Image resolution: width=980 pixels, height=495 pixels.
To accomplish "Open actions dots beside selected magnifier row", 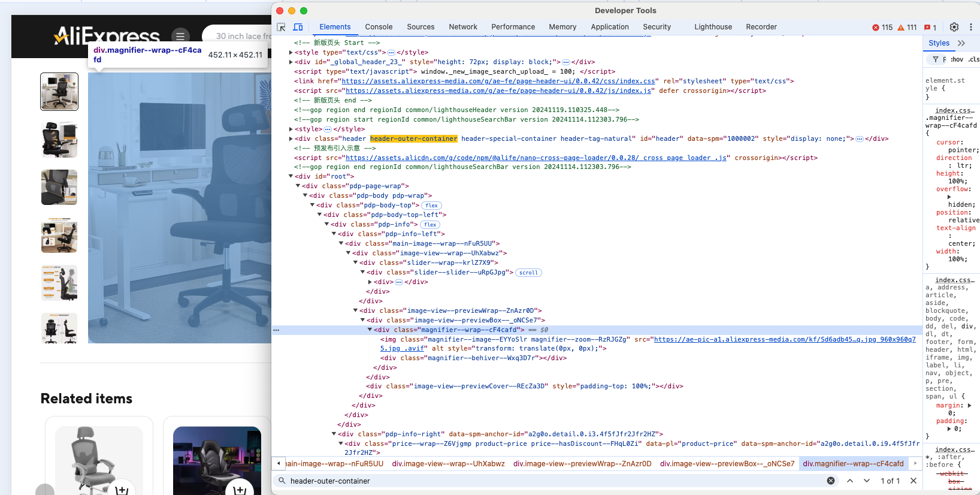I will (276, 330).
